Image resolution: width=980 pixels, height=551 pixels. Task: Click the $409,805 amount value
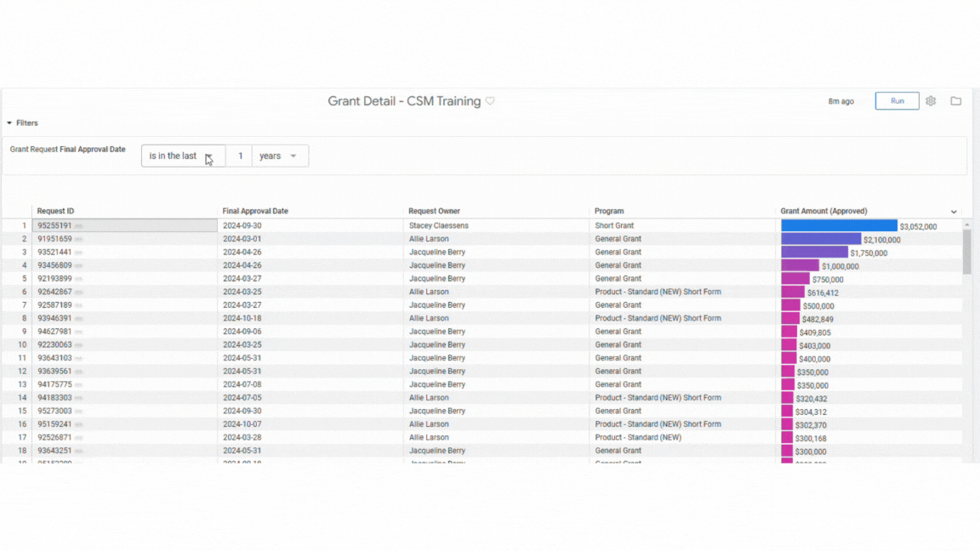click(x=815, y=333)
